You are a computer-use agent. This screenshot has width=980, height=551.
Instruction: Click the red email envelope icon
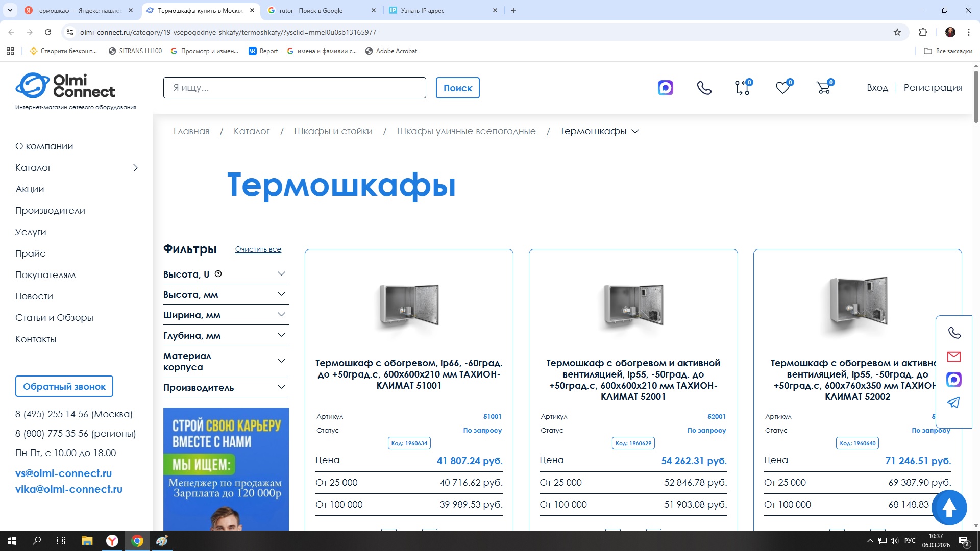(953, 356)
